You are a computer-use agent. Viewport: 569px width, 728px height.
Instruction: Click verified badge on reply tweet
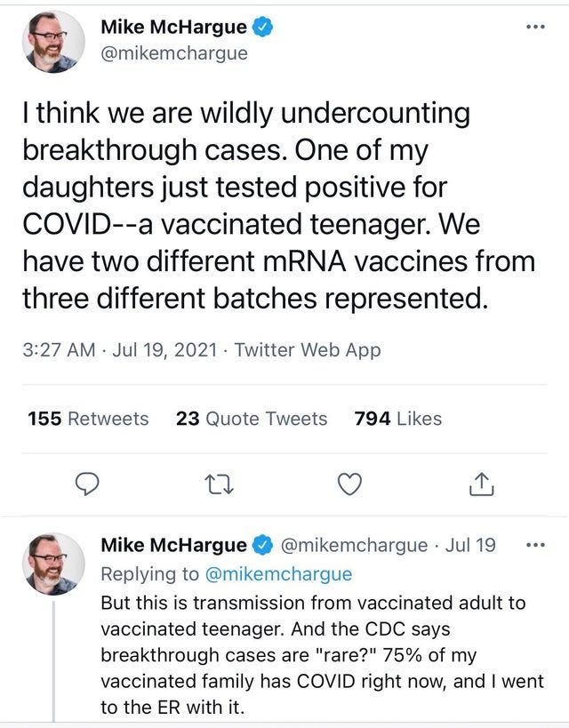coord(262,545)
